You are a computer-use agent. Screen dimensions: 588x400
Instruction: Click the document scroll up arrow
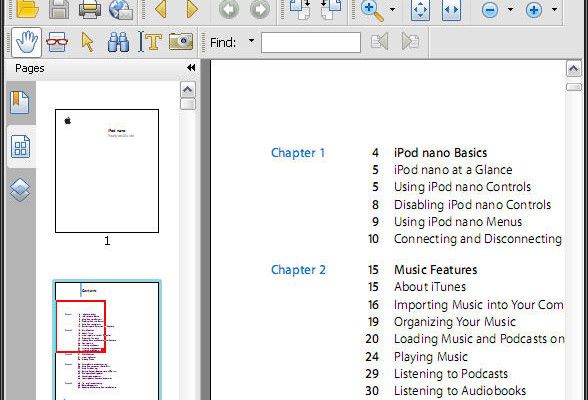coord(573,69)
